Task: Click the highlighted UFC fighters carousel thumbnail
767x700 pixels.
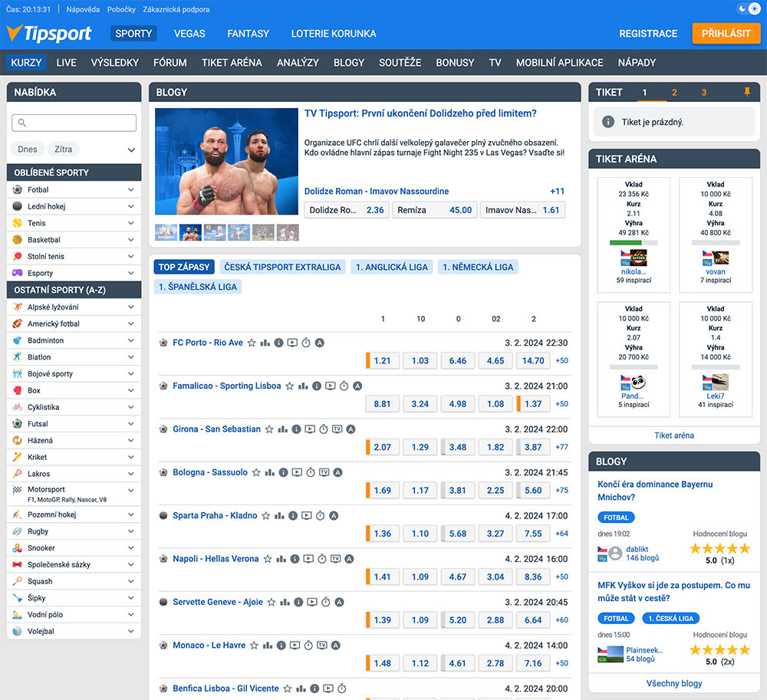Action: pos(190,232)
